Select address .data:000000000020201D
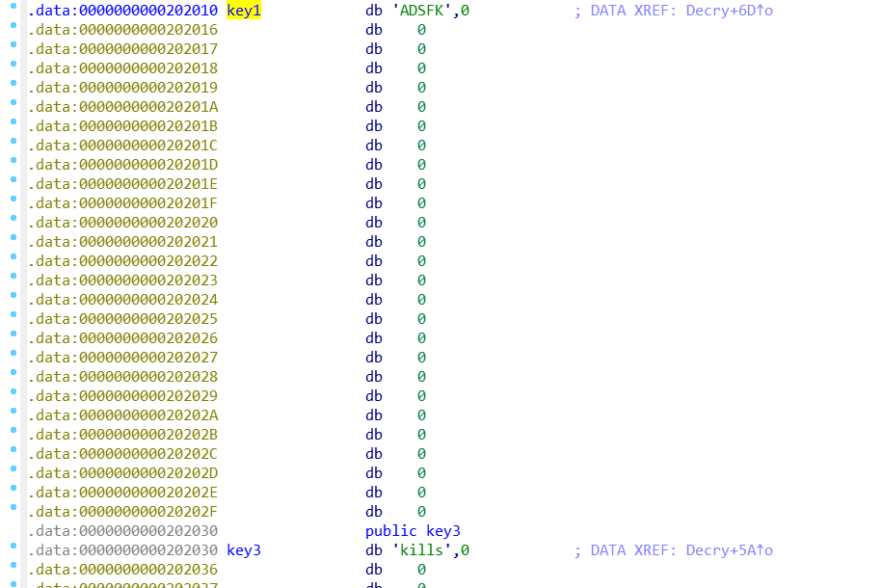The height and width of the screenshot is (588, 882). click(x=122, y=165)
